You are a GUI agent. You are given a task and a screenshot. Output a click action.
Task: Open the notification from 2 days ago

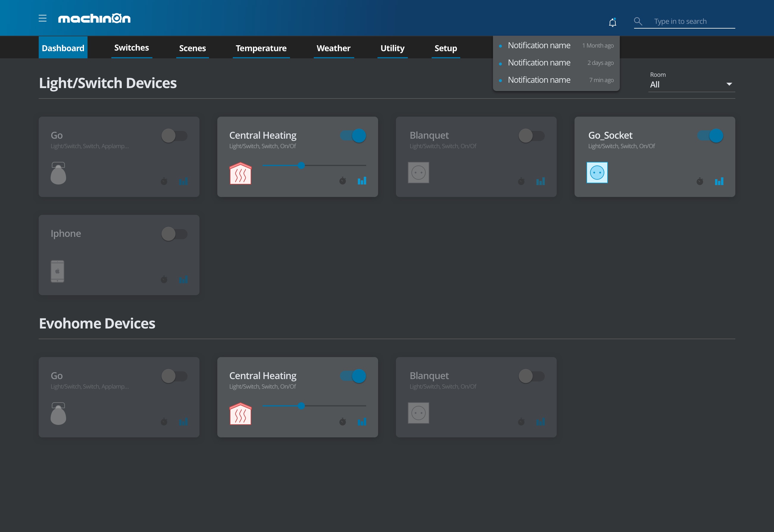(556, 63)
